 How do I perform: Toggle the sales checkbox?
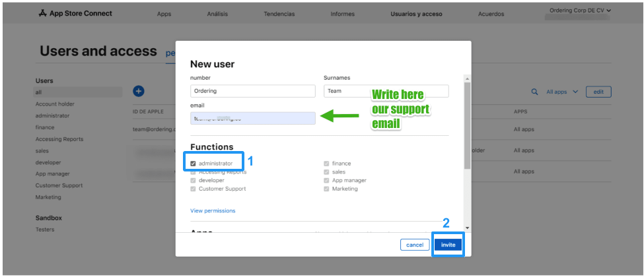coord(326,172)
